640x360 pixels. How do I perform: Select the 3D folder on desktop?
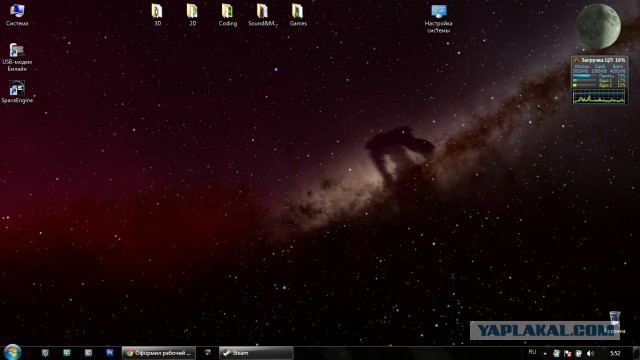[x=157, y=15]
